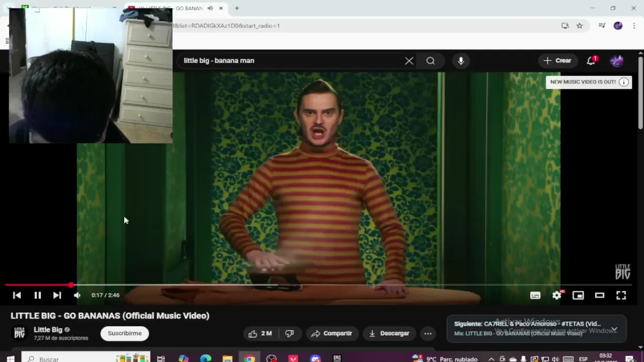Viewport: 644px width, 362px height.
Task: Like the video with 2 M likes
Action: tap(260, 333)
